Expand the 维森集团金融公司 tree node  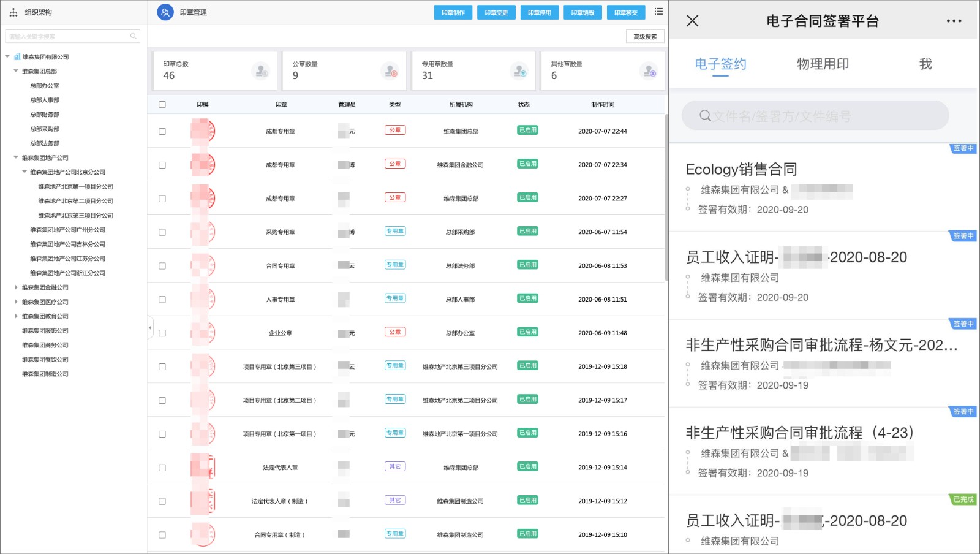pyautogui.click(x=16, y=287)
